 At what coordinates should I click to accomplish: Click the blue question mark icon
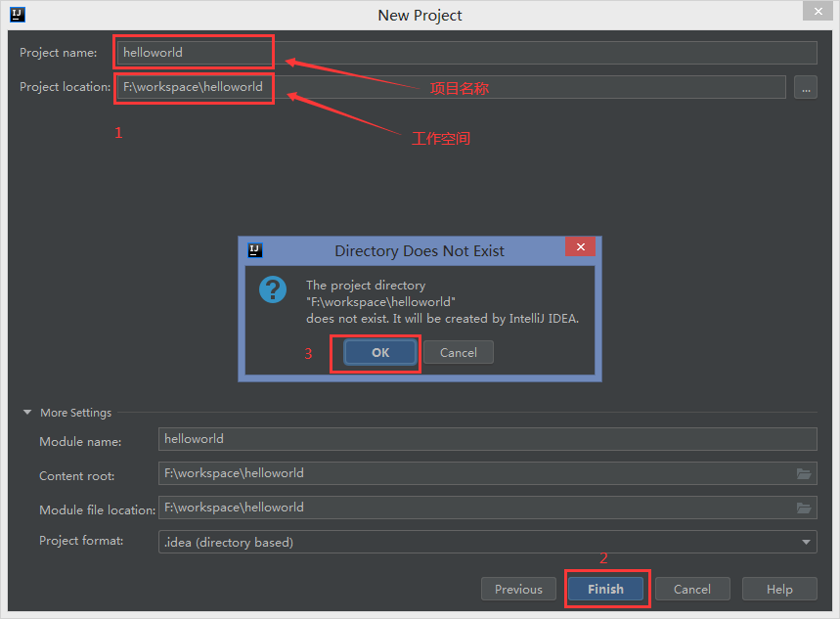pos(272,290)
